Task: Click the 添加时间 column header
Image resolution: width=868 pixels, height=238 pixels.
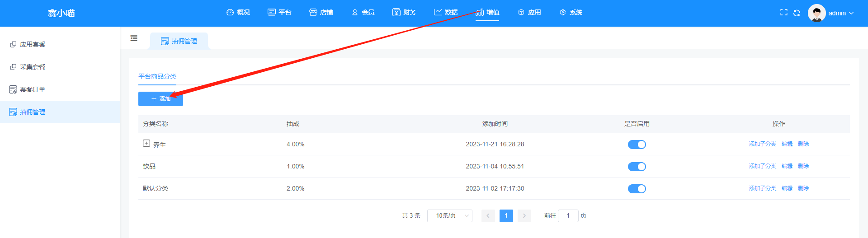Action: (x=495, y=124)
